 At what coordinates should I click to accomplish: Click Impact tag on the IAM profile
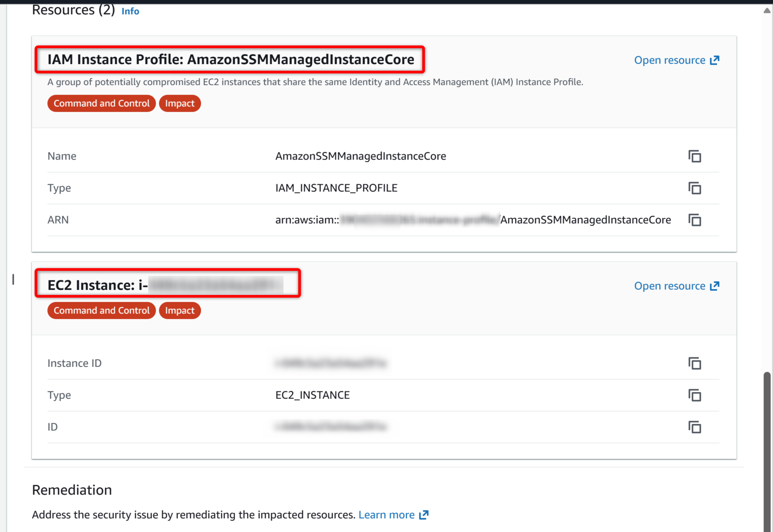180,103
